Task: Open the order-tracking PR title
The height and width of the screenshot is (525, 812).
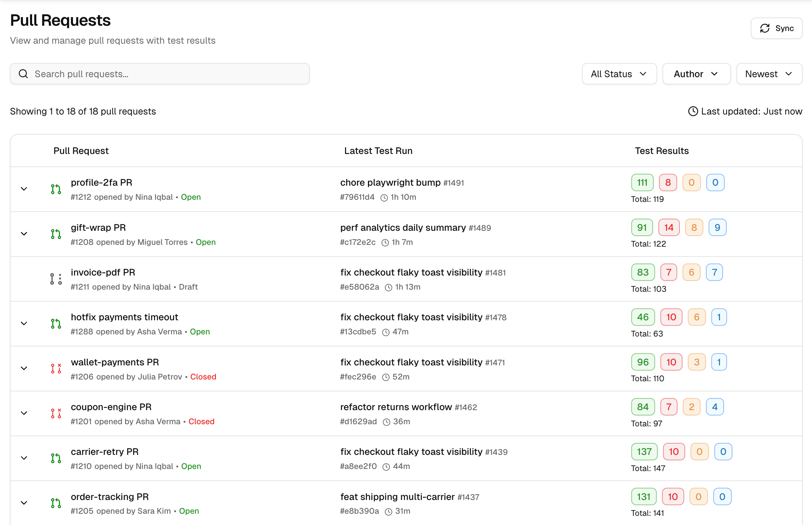Action: 110,497
